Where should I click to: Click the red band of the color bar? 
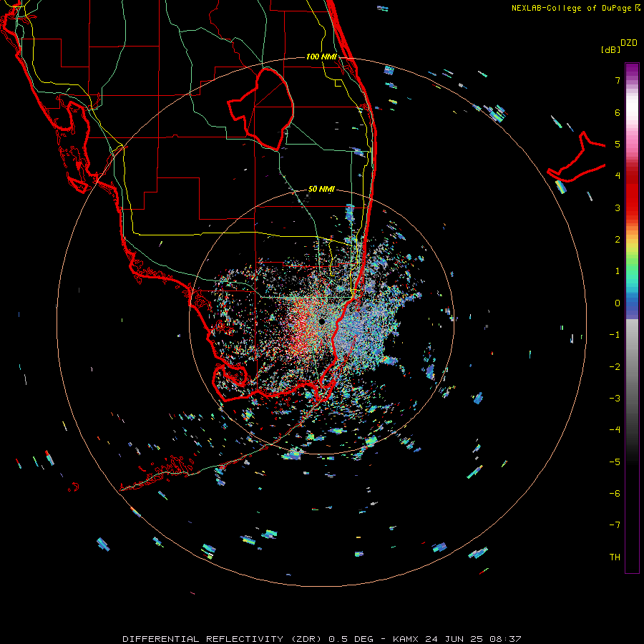(x=632, y=193)
